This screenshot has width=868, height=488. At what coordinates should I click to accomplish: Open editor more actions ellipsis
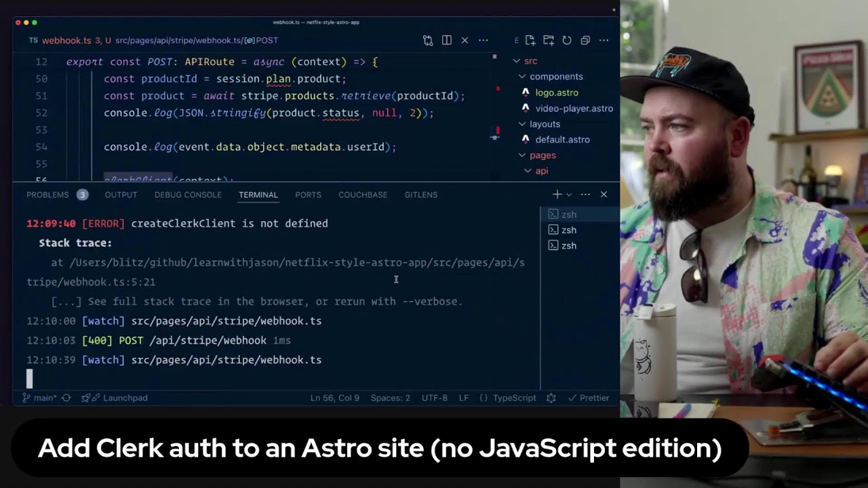[483, 41]
